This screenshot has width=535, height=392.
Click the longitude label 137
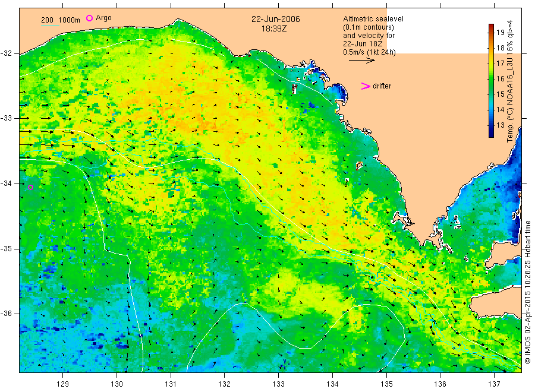[x=494, y=384]
